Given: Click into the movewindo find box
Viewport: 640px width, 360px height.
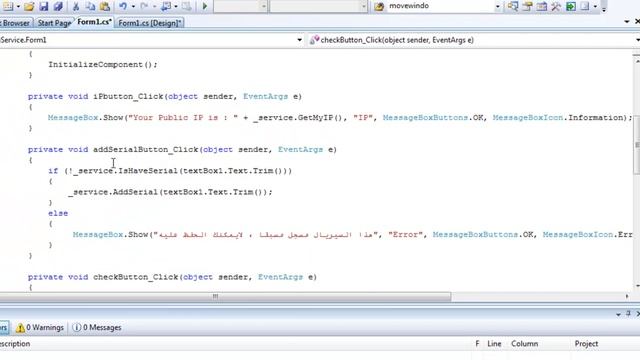Looking at the screenshot, I should tap(440, 6).
